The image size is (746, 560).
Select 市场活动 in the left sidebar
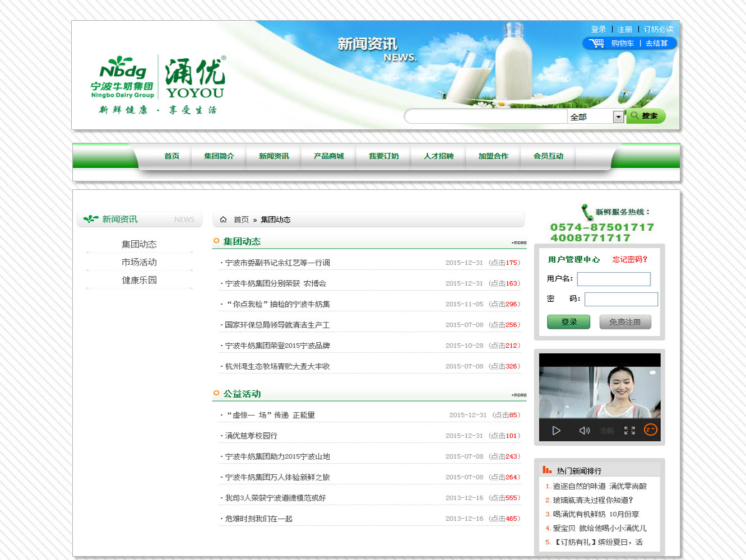pyautogui.click(x=139, y=262)
